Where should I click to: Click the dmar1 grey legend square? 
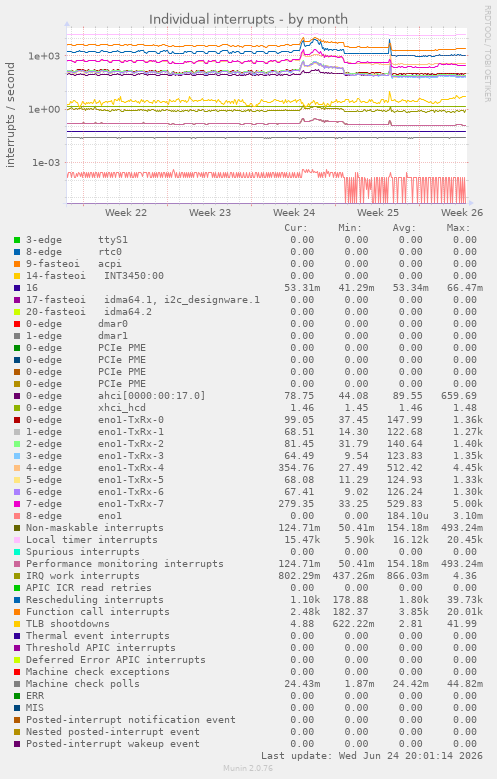pyautogui.click(x=17, y=336)
